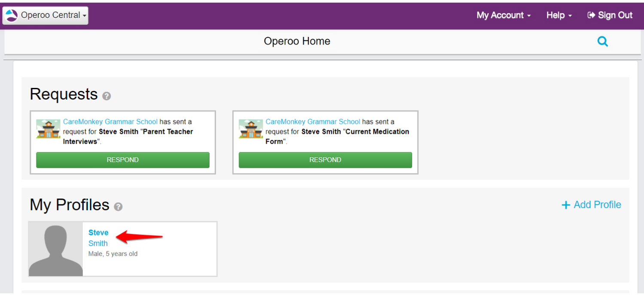This screenshot has width=644, height=301.
Task: Click help icon beside My Profiles heading
Action: pyautogui.click(x=118, y=207)
